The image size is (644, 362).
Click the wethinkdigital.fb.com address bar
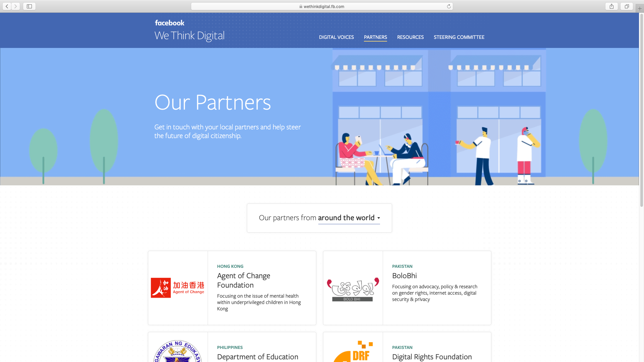click(322, 6)
